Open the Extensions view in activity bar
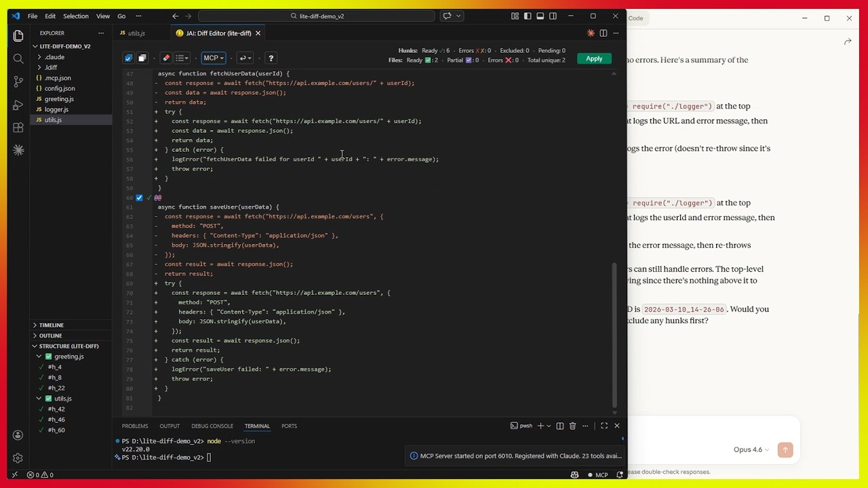Screen dimensions: 868x488 [x=18, y=127]
